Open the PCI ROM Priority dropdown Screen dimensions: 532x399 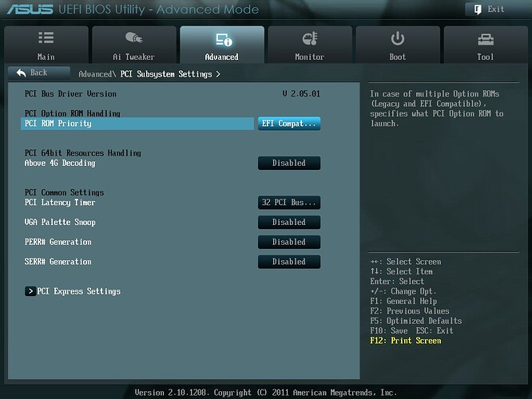click(288, 124)
